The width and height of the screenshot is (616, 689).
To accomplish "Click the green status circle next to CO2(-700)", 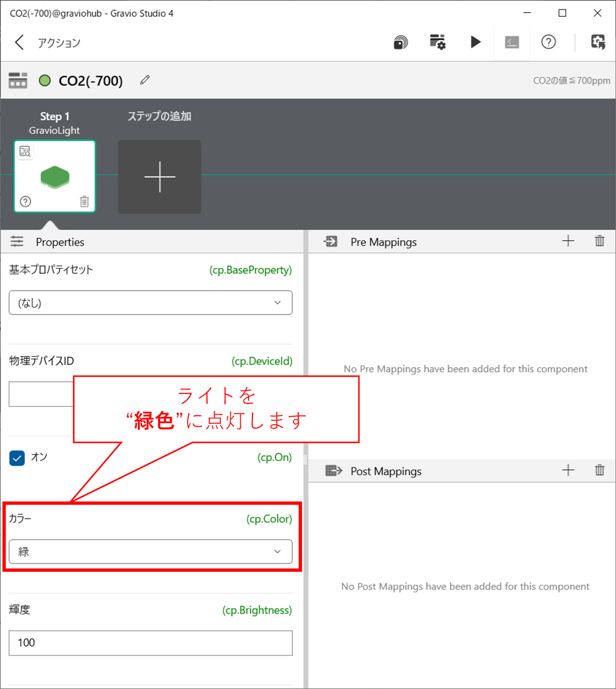I will 45,80.
